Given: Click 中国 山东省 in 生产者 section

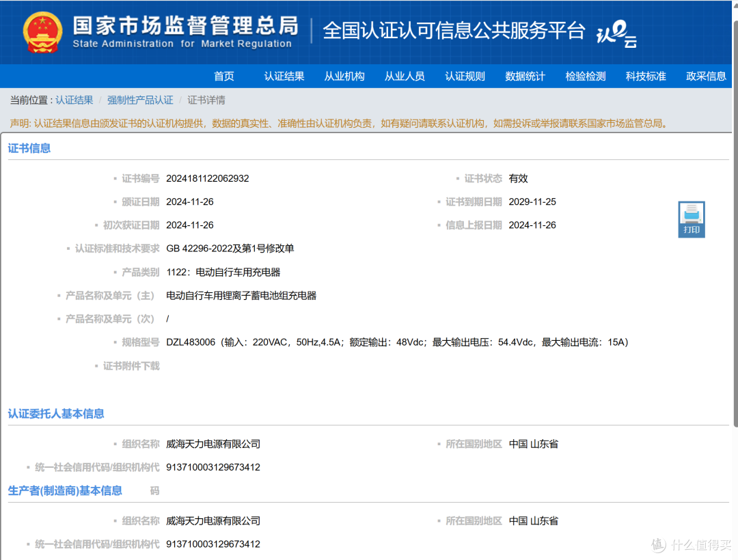Looking at the screenshot, I should click(534, 521).
